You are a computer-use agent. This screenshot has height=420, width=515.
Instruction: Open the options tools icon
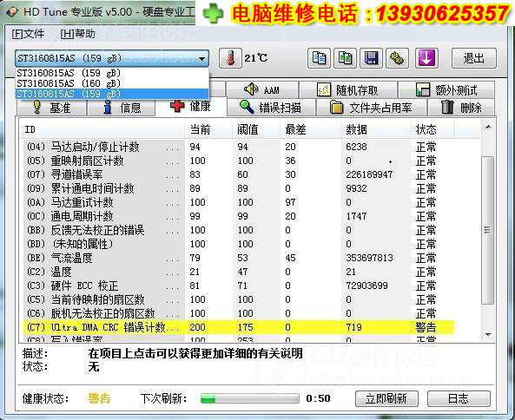(398, 58)
